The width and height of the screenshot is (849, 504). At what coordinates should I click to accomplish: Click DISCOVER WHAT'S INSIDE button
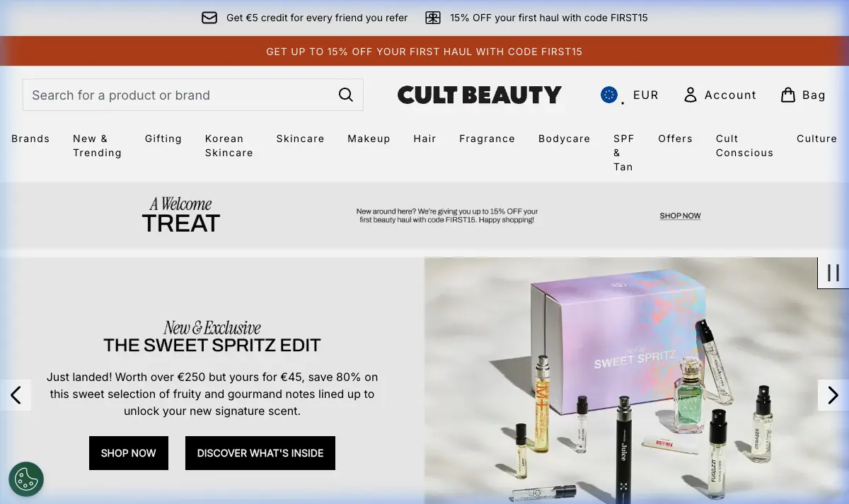260,453
